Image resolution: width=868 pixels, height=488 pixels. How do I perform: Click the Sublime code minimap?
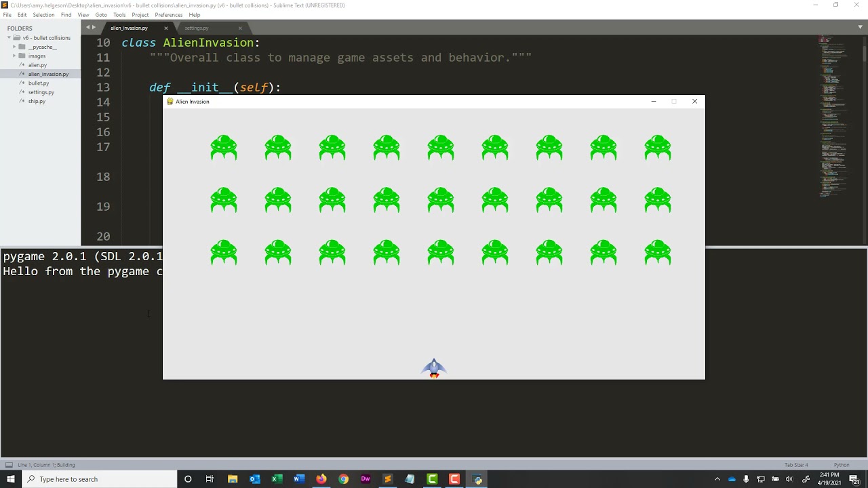coord(833,115)
